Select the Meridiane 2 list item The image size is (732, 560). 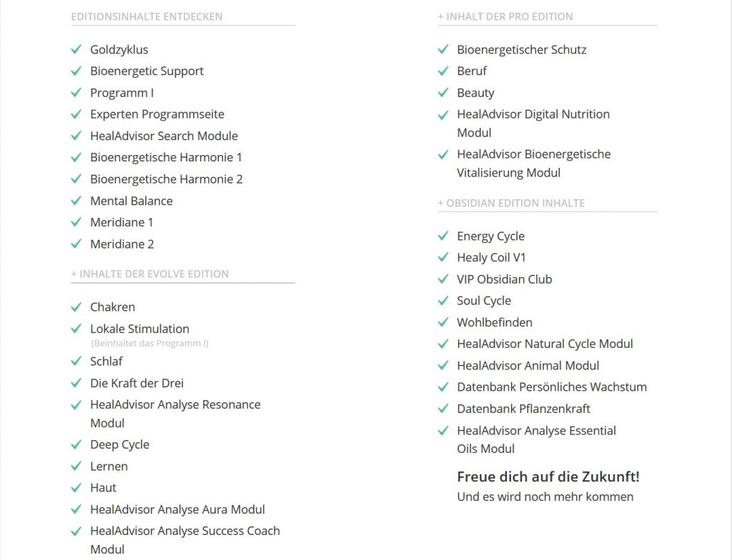point(122,244)
